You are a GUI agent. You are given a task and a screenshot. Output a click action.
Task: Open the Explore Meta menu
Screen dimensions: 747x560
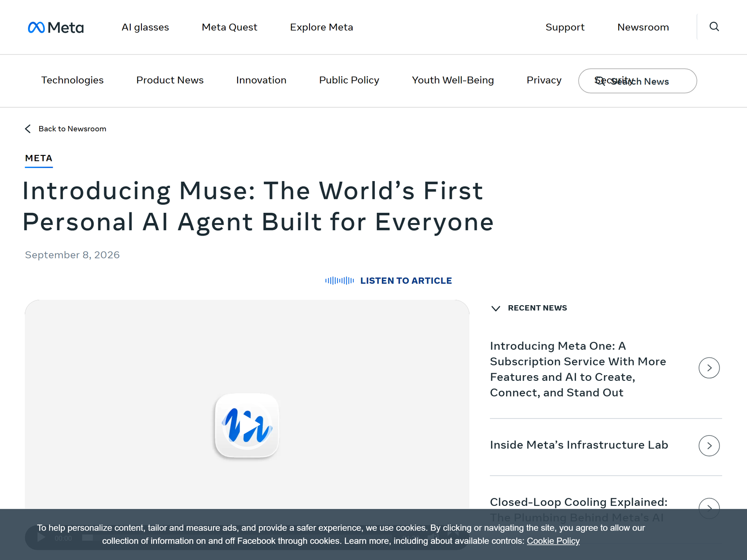click(321, 27)
